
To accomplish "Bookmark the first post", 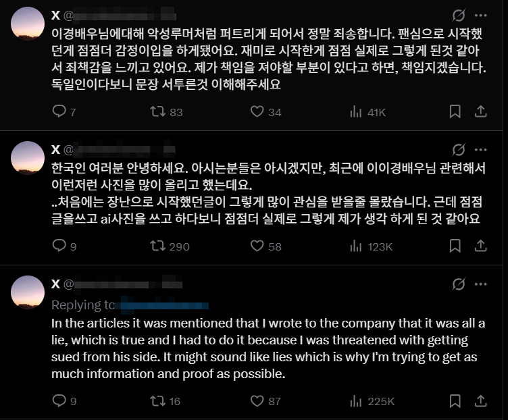I will (456, 111).
